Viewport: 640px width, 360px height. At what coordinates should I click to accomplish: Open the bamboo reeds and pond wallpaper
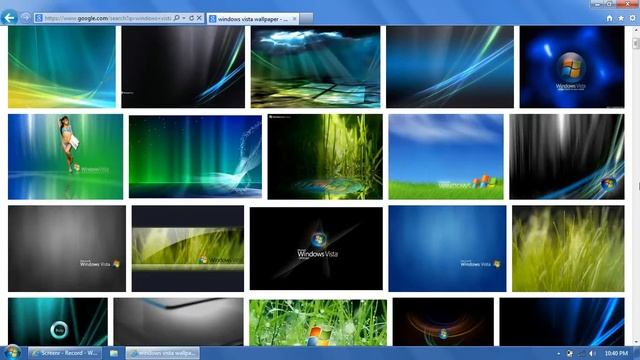pyautogui.click(x=325, y=157)
